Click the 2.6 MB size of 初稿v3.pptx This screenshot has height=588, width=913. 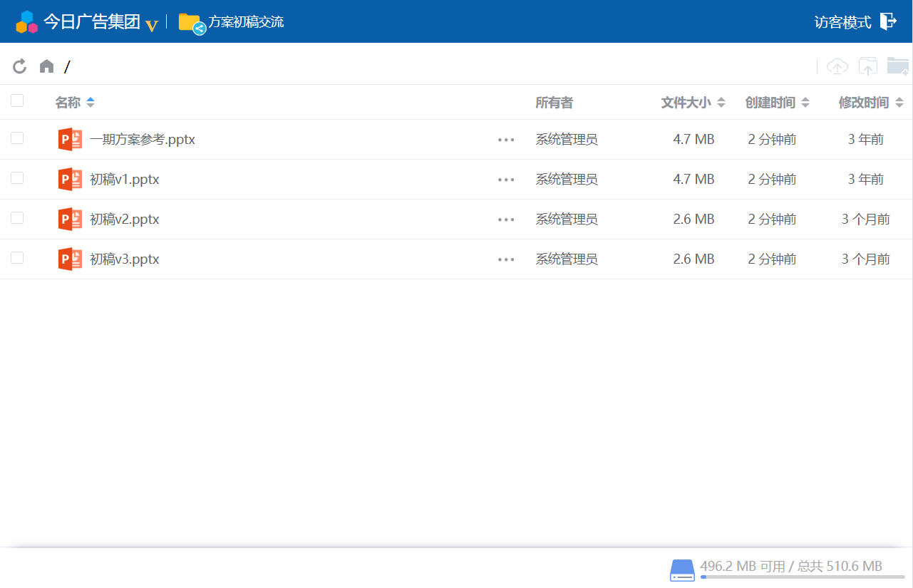point(693,259)
